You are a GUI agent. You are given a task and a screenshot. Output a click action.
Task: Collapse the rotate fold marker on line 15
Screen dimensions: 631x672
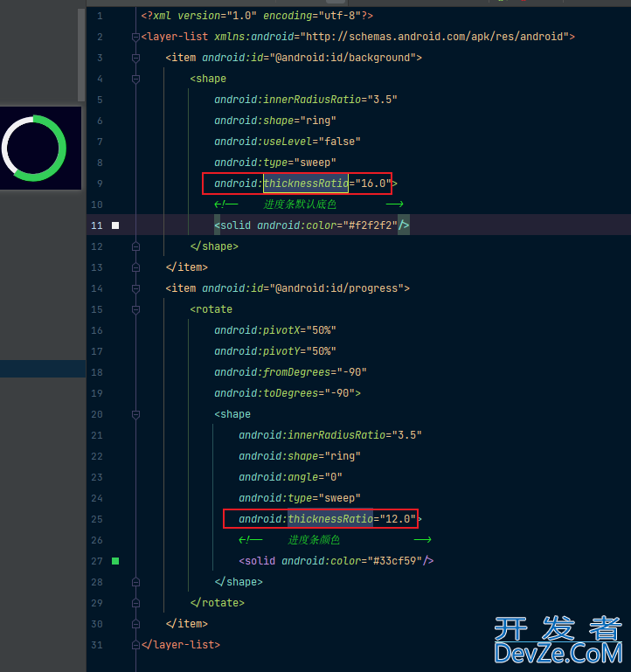coord(135,309)
